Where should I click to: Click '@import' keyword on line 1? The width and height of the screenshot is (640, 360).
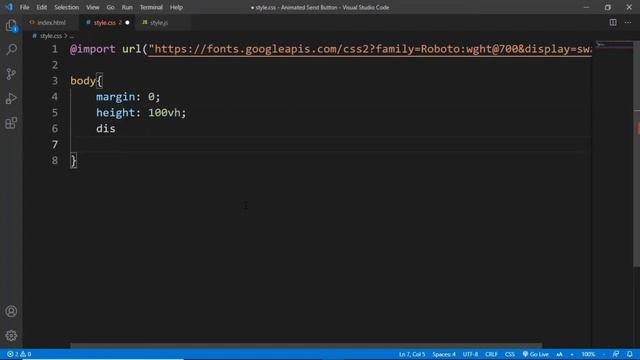pyautogui.click(x=93, y=49)
